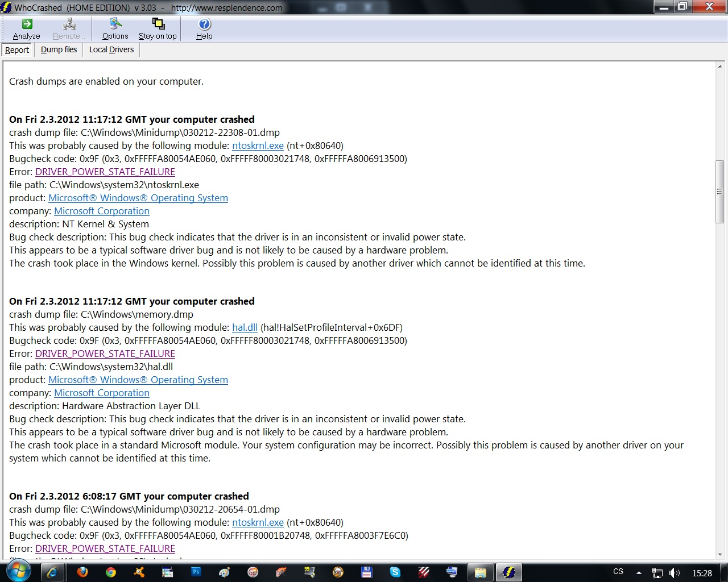Open the Local Drivers tab

pyautogui.click(x=111, y=49)
